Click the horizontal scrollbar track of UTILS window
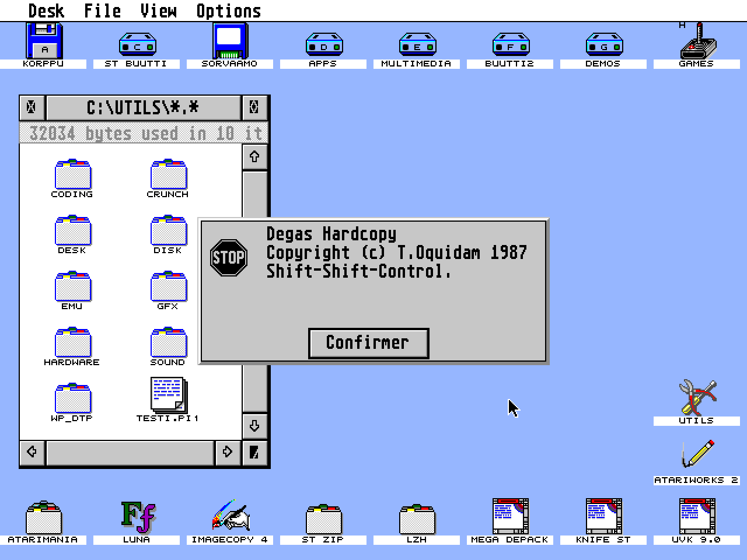This screenshot has height=560, width=747. [130, 452]
